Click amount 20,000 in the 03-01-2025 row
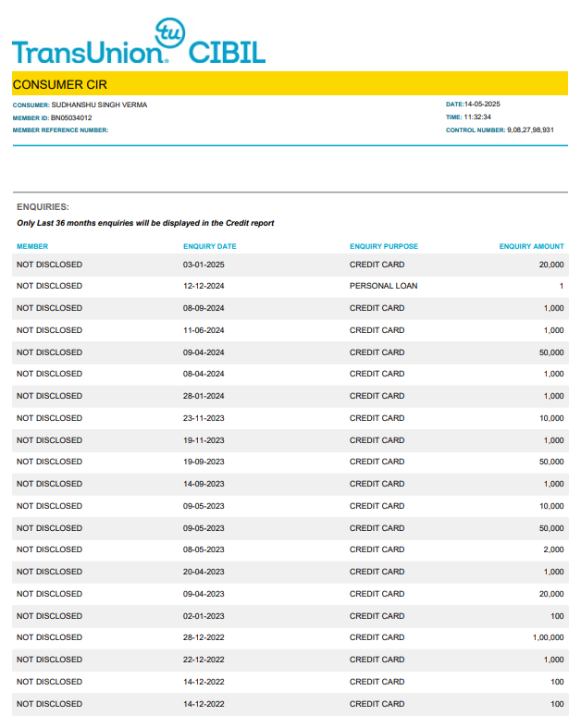This screenshot has width=581, height=728. (x=551, y=265)
